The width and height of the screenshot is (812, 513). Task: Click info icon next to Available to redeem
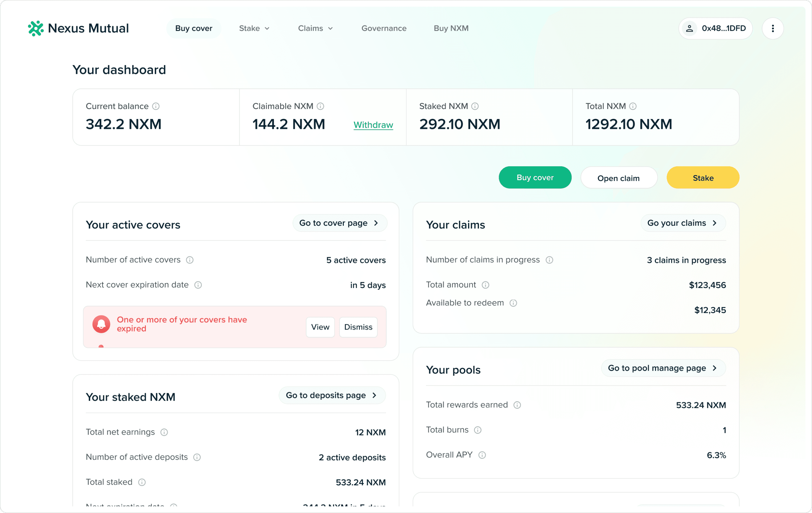(513, 303)
